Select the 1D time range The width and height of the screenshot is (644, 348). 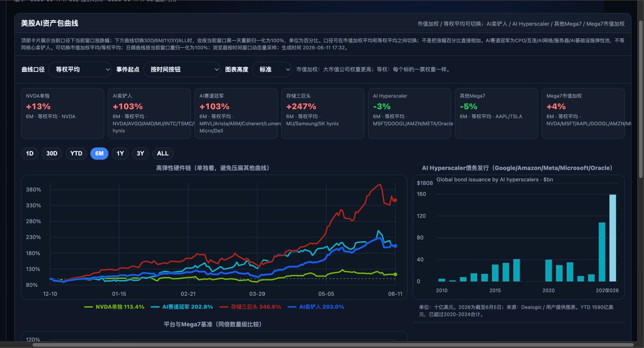[30, 153]
